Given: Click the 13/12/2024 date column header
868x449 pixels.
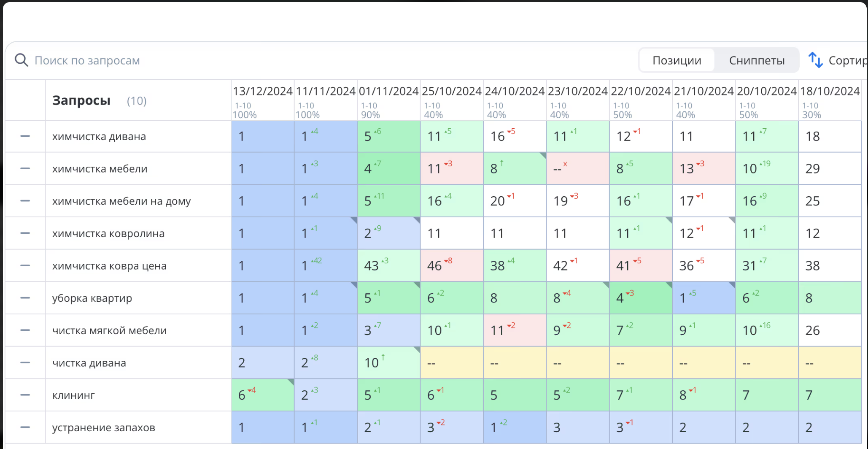Looking at the screenshot, I should (x=262, y=91).
